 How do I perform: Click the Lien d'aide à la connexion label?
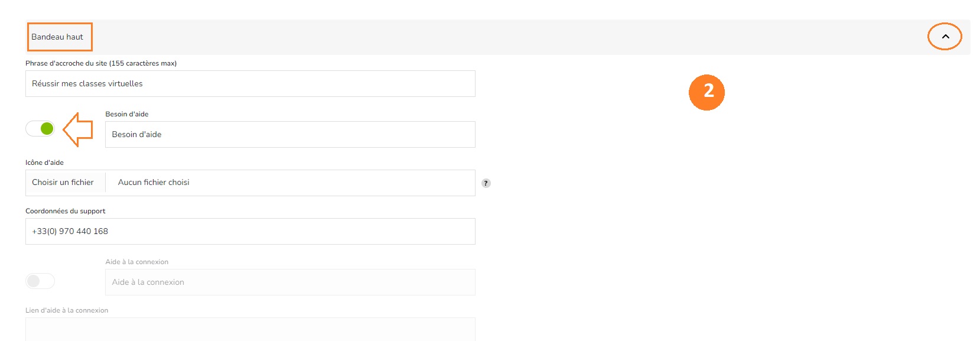[x=67, y=310]
